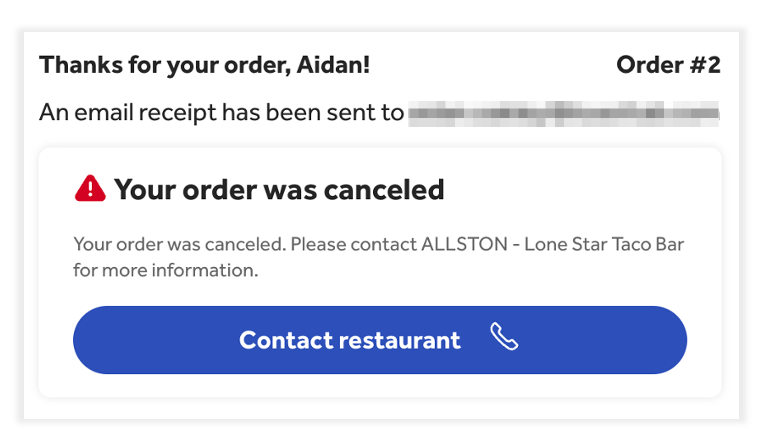Click the 'for more information.' text line
764x444 pixels.
165,270
